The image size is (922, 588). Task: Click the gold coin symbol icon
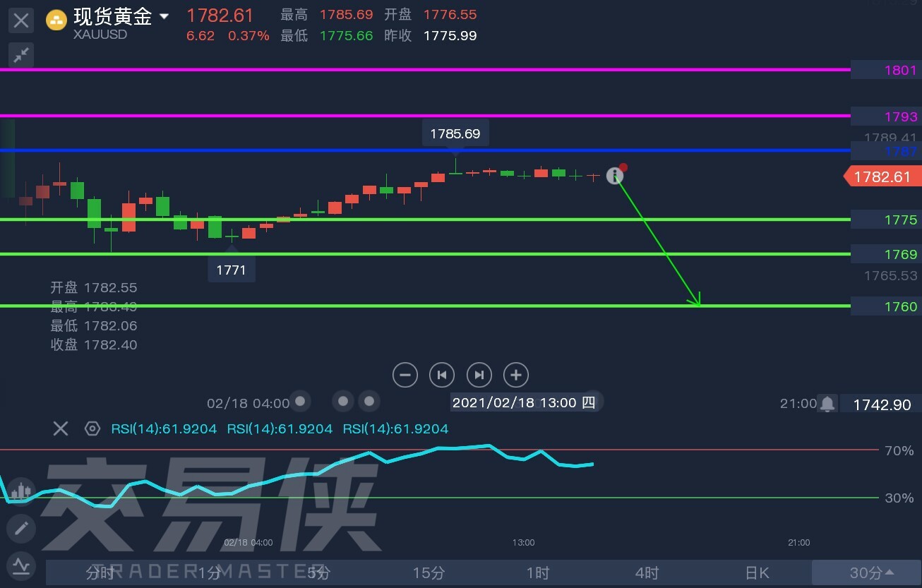tap(56, 20)
